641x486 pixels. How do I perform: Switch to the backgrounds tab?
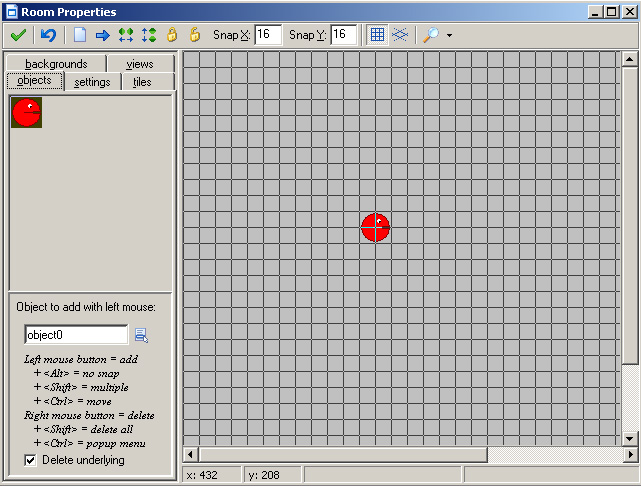coord(56,64)
